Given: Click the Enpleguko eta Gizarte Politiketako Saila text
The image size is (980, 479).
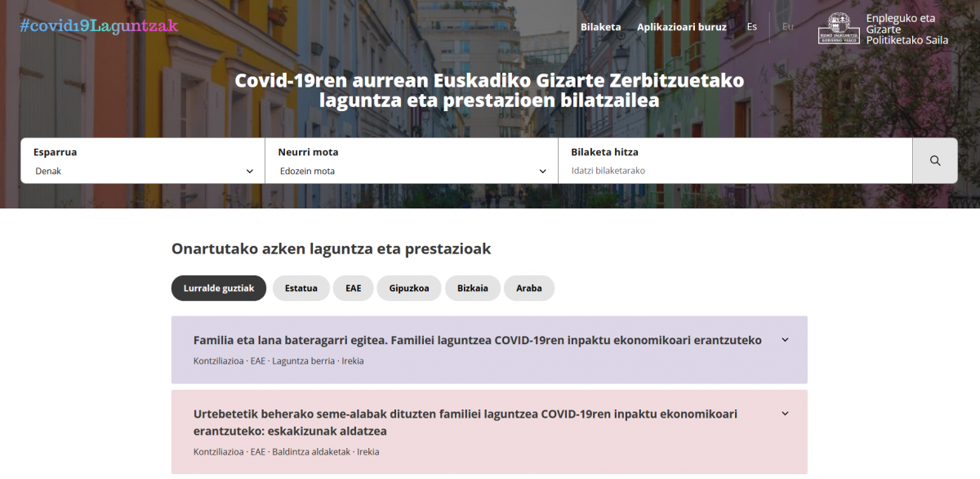Looking at the screenshot, I should [906, 29].
